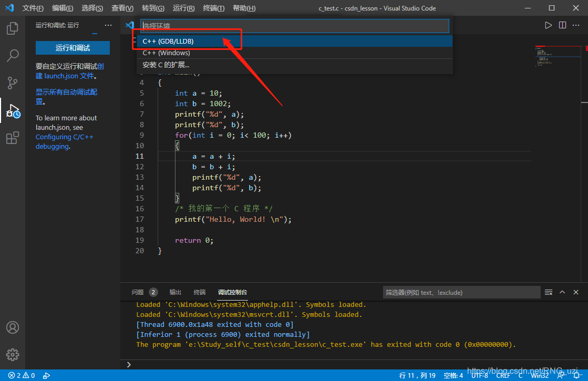Click the Run code play icon in editor toolbar

[x=548, y=25]
